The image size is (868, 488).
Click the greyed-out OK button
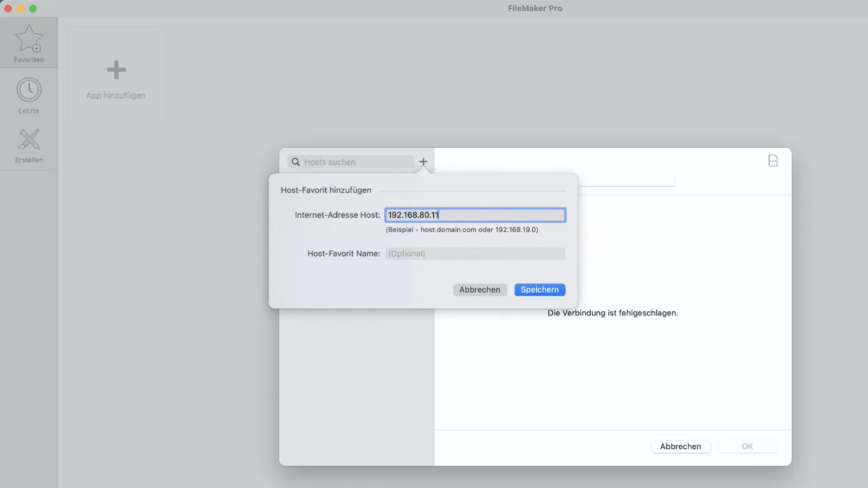tap(747, 446)
